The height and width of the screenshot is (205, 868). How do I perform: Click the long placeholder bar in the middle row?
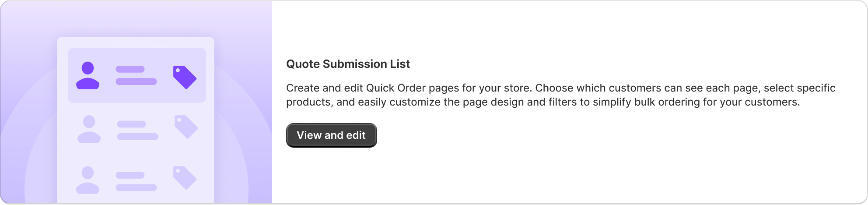137,137
